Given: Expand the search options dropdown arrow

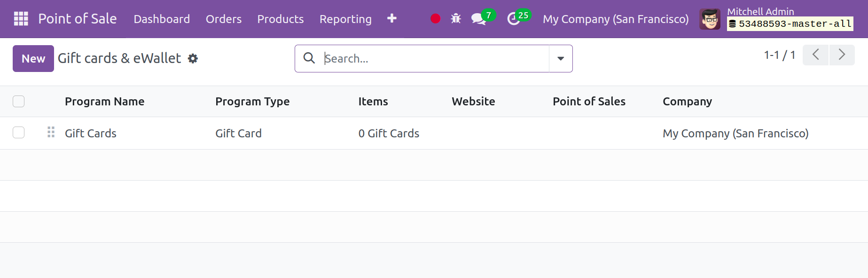Looking at the screenshot, I should click(x=560, y=58).
